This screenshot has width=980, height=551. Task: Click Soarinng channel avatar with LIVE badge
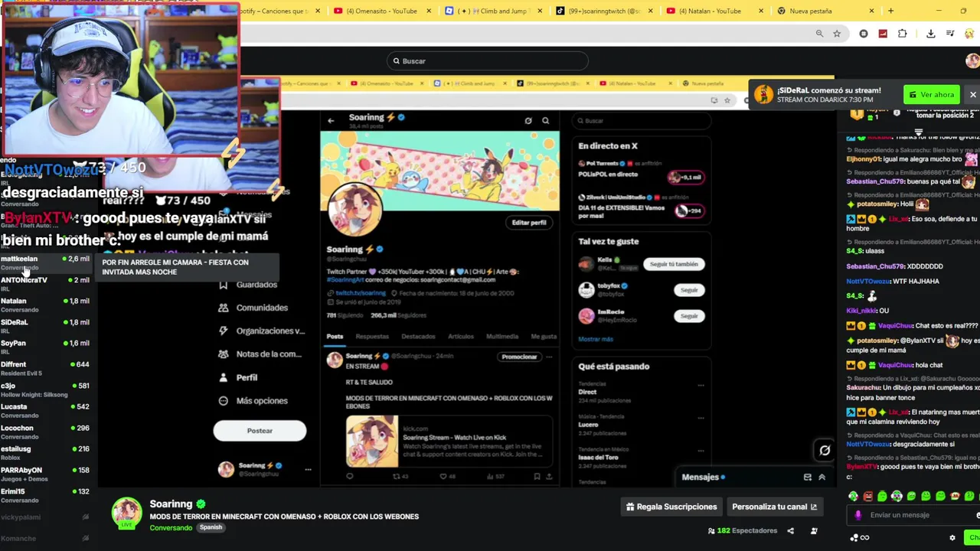point(127,514)
